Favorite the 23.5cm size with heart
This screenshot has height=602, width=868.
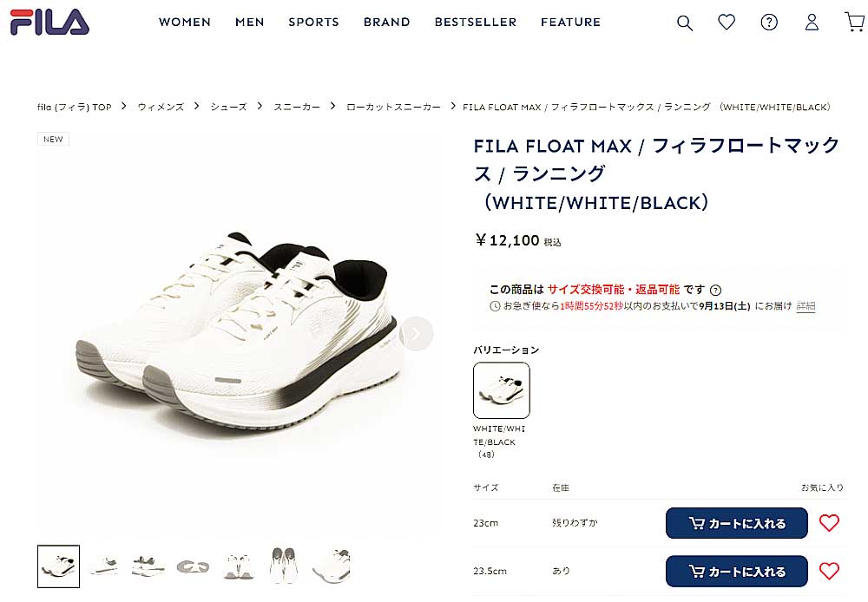[829, 571]
